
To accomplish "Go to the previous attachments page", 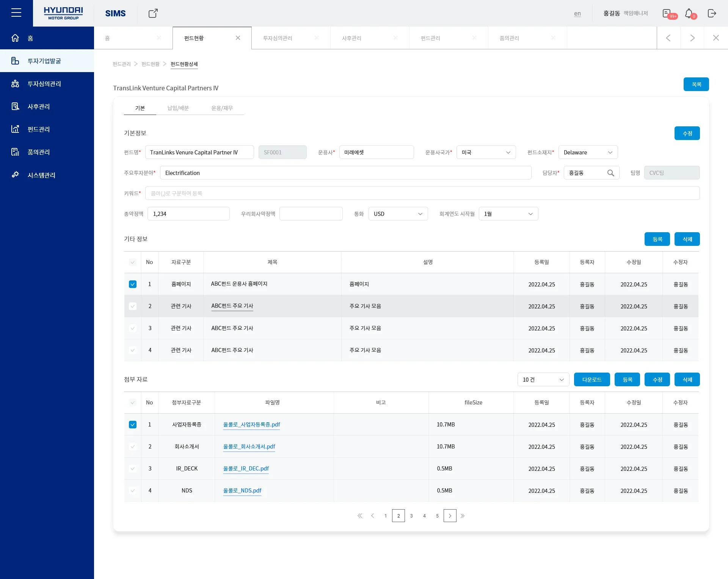I will click(373, 516).
